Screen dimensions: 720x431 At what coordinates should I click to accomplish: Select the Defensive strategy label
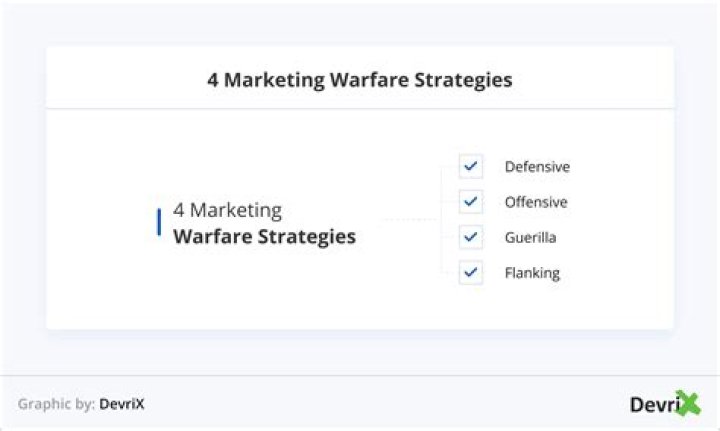(537, 167)
